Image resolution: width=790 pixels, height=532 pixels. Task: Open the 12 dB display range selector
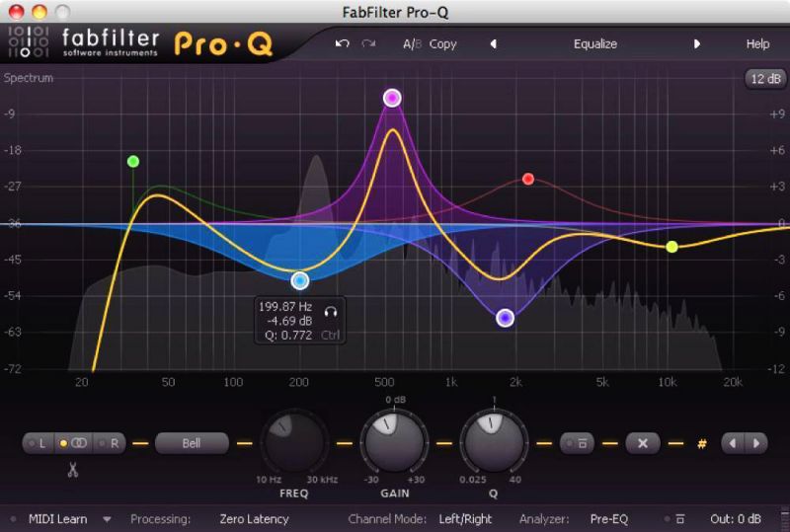tap(765, 79)
